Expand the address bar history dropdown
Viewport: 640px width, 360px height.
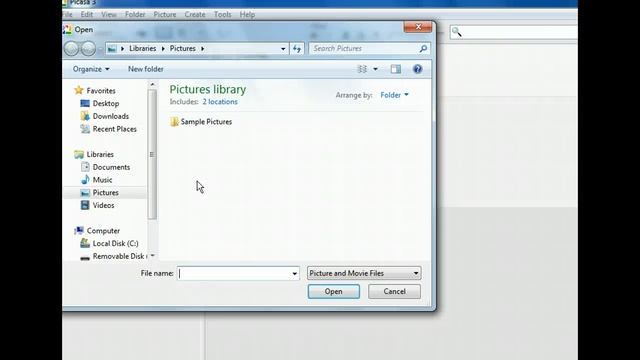pyautogui.click(x=283, y=49)
